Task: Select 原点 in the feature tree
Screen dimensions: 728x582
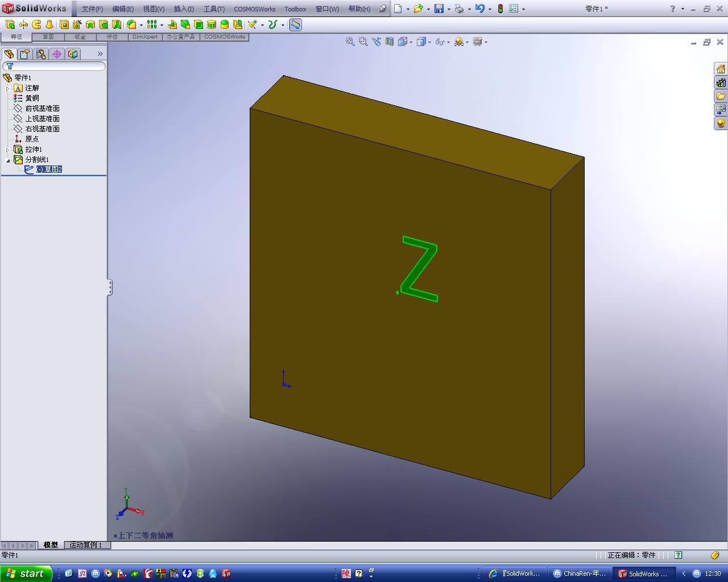Action: tap(32, 139)
